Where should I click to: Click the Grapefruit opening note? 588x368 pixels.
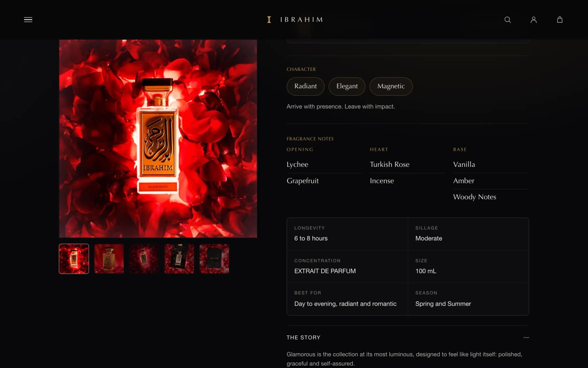[303, 181]
